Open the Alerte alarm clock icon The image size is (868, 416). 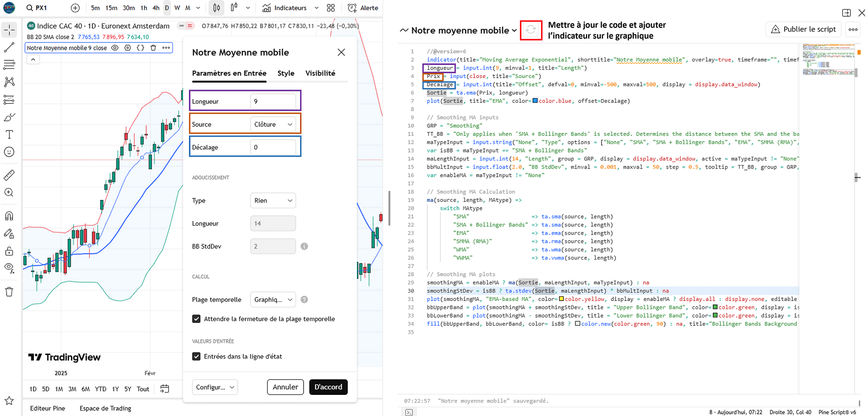click(x=352, y=8)
